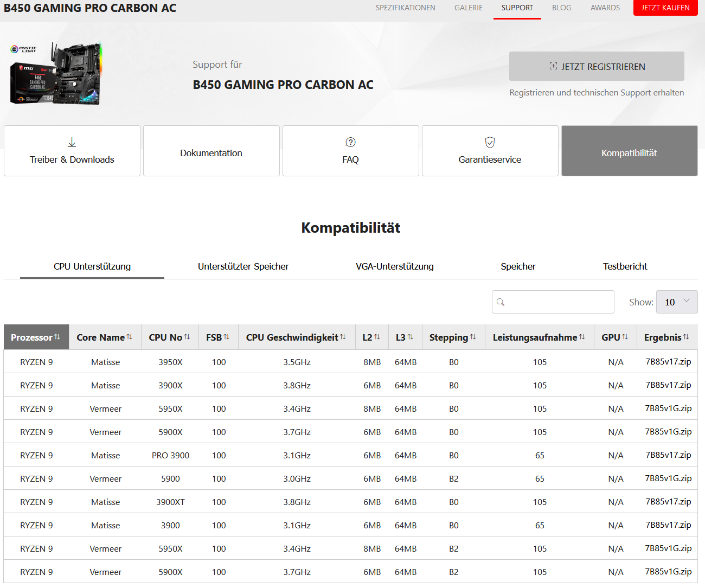Click the Kompatibilität section heading

(351, 227)
